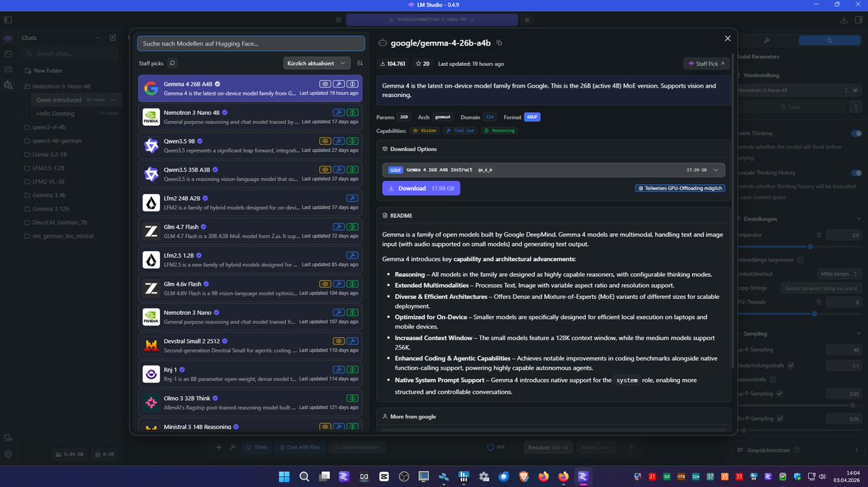This screenshot has width=868, height=487.
Task: Expand the Gemma 4 26B A4B Instruct quantization dropdown
Action: 553,170
